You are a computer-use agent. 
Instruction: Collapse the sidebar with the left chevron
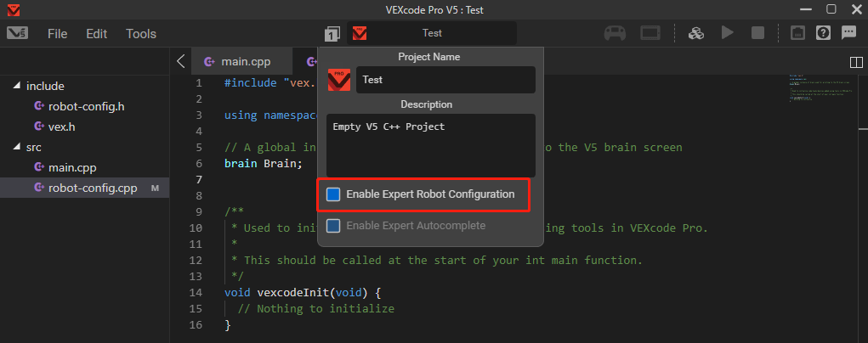click(180, 61)
